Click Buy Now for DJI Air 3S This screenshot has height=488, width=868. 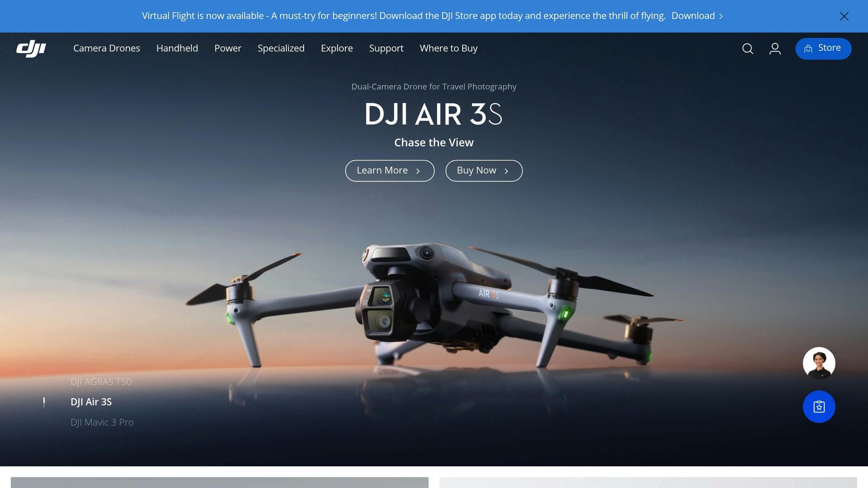tap(484, 171)
